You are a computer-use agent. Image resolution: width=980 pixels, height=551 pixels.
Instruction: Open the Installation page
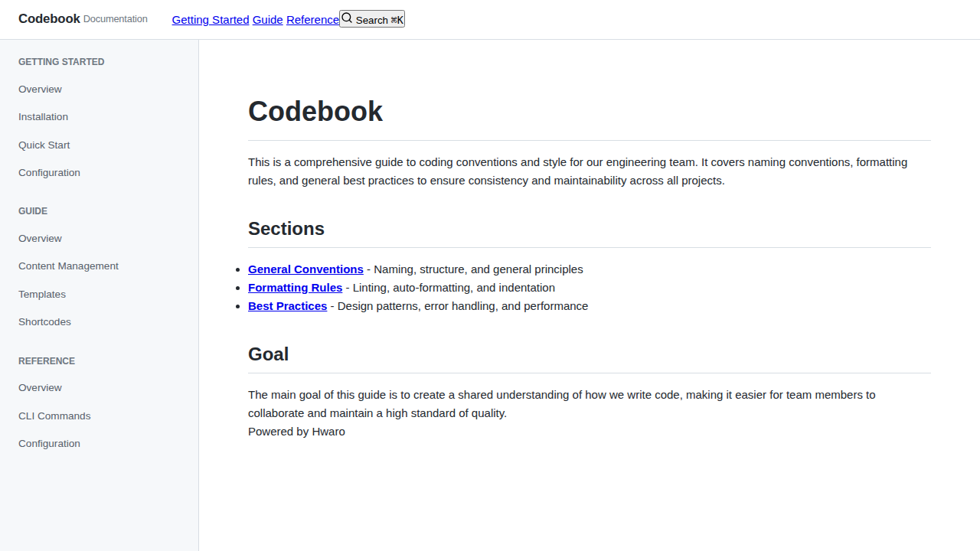(x=43, y=116)
